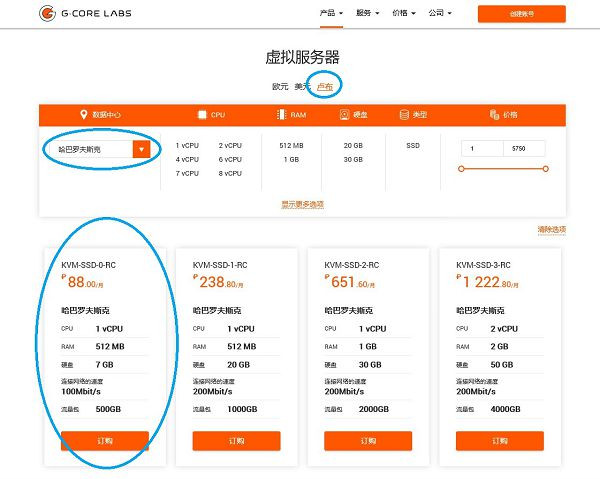Viewport: 600px width, 479px height.
Task: Click 订购 for the KVM-SSD-0-RC plan
Action: tap(105, 440)
